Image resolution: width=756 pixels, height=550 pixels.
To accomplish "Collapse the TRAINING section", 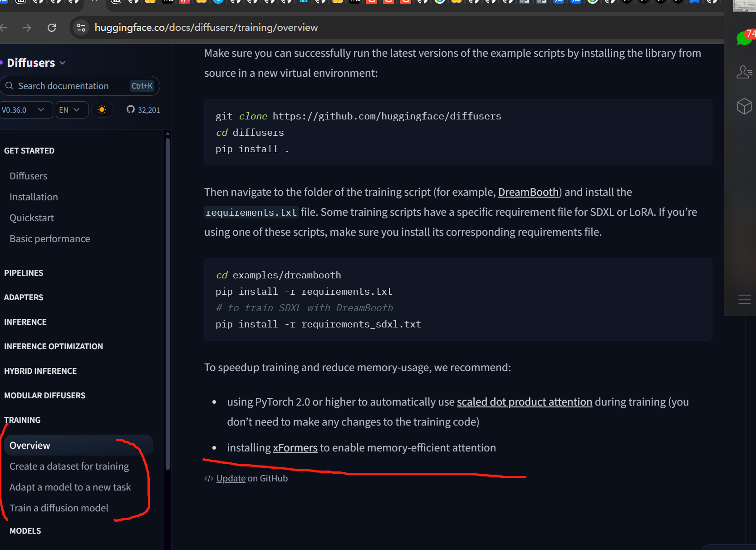I will click(x=22, y=420).
